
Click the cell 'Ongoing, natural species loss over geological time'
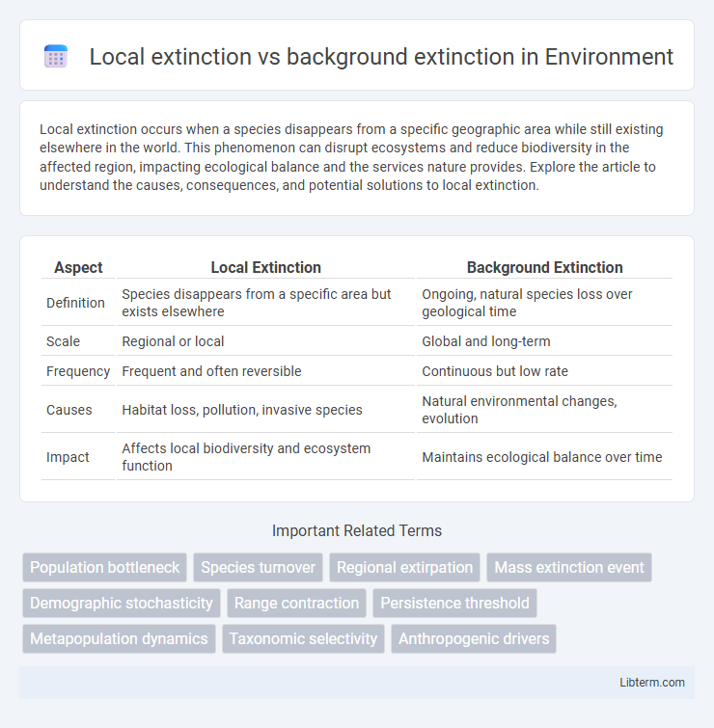tap(544, 303)
